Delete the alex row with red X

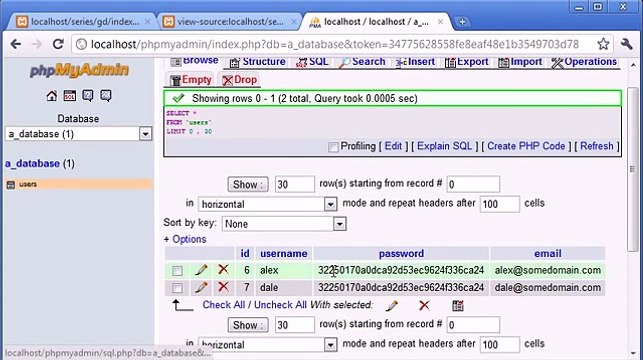[x=223, y=269]
